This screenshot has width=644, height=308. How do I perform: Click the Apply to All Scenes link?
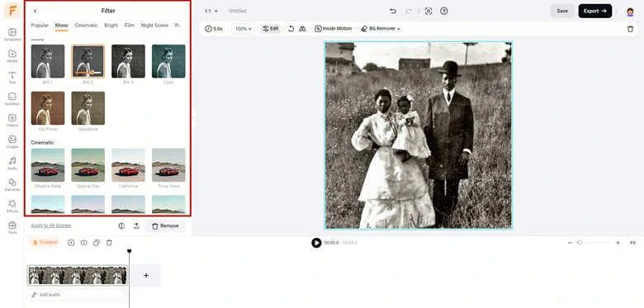(x=51, y=225)
